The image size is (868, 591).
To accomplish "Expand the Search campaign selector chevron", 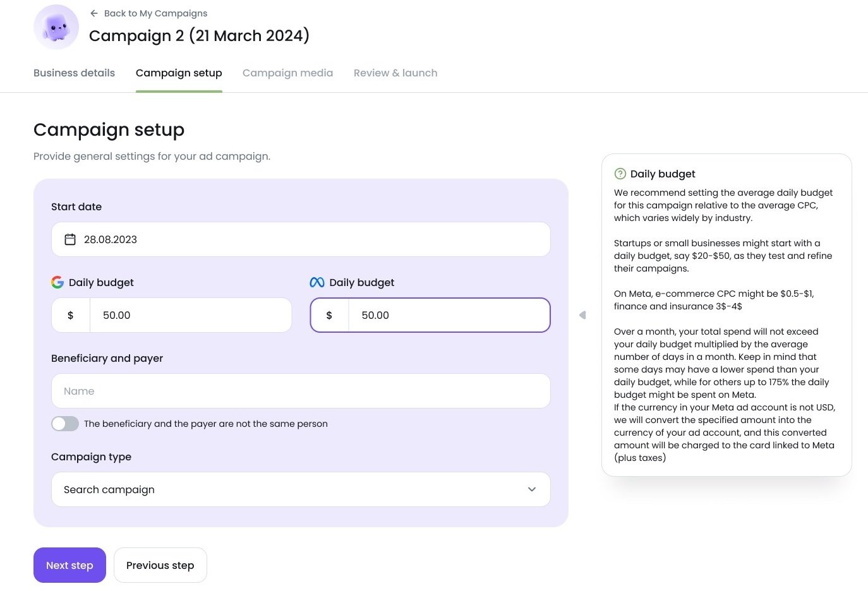I will point(531,489).
